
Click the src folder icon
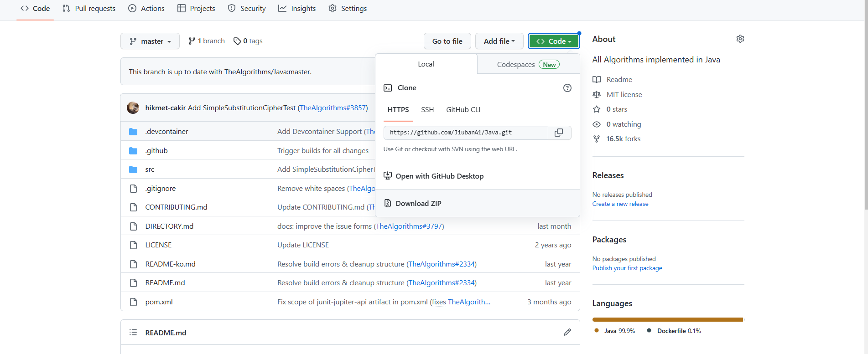tap(133, 169)
